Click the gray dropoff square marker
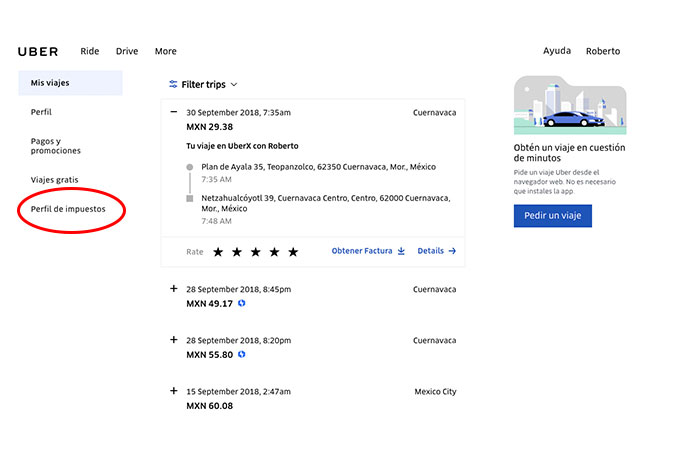This screenshot has height=471, width=680. coord(190,198)
